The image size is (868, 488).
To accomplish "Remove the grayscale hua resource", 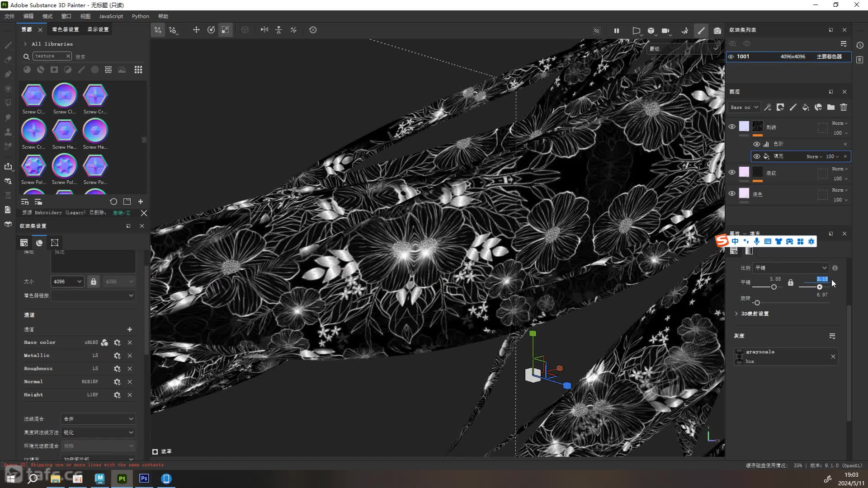I will tap(833, 357).
